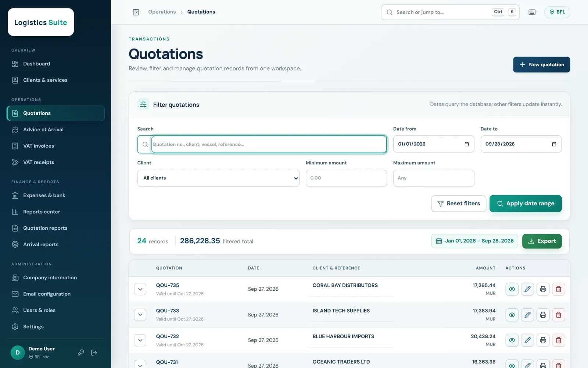Image resolution: width=588 pixels, height=368 pixels.
Task: Expand row QOU-733
Action: coord(140,315)
